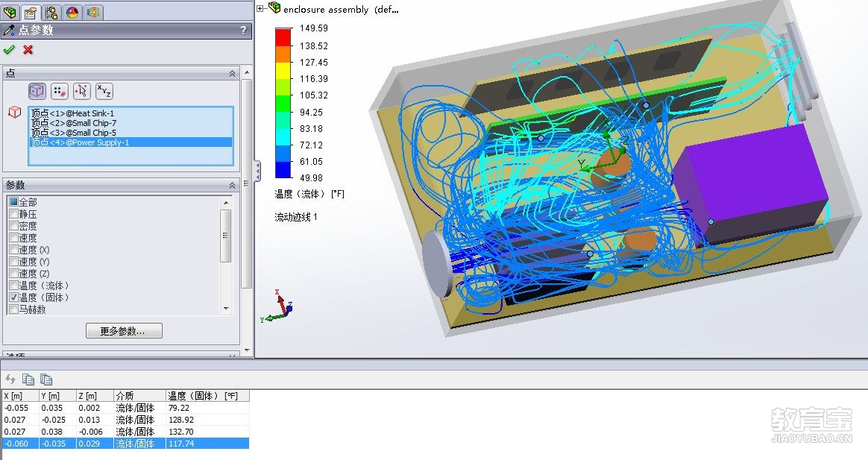Select 顶点<2>@Small Chip-7 in the list
The width and height of the screenshot is (868, 460).
point(73,123)
